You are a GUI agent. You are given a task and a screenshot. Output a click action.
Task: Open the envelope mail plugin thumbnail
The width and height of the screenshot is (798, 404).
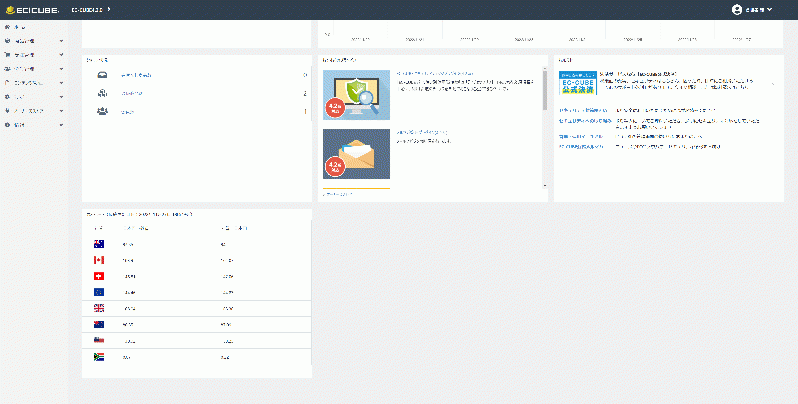click(356, 154)
